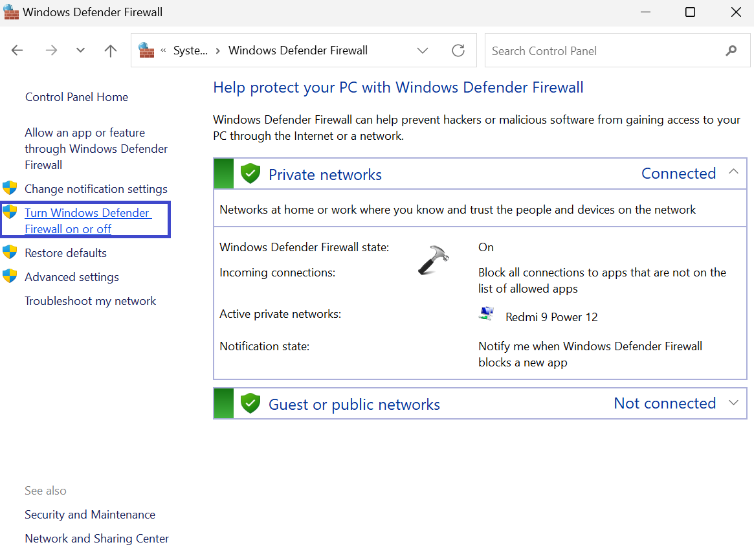754x560 pixels.
Task: Click shield icon beside Restore defaults
Action: tap(10, 252)
